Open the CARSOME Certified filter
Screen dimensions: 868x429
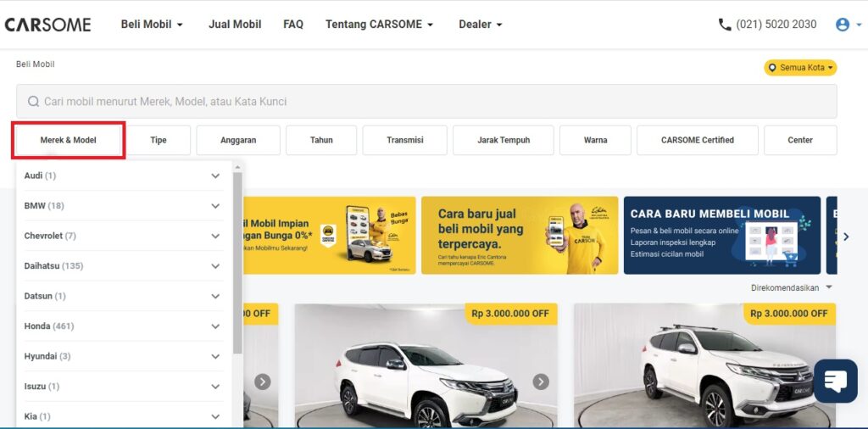tap(698, 140)
